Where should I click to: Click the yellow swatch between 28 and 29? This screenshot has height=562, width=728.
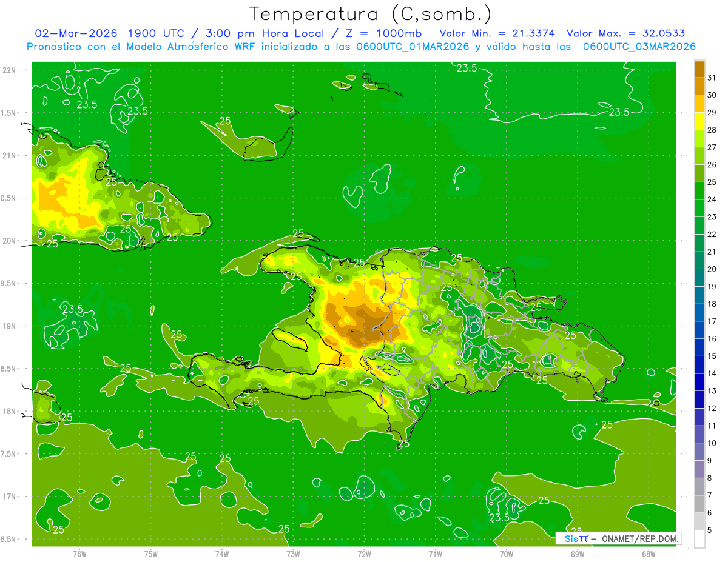tap(699, 121)
